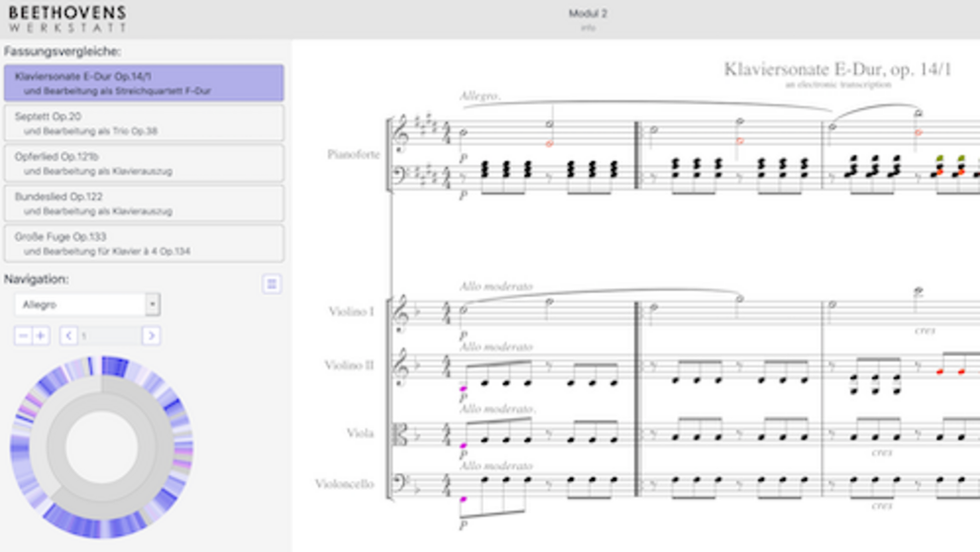The width and height of the screenshot is (980, 552).
Task: Click the Viola staff label
Action: click(360, 433)
